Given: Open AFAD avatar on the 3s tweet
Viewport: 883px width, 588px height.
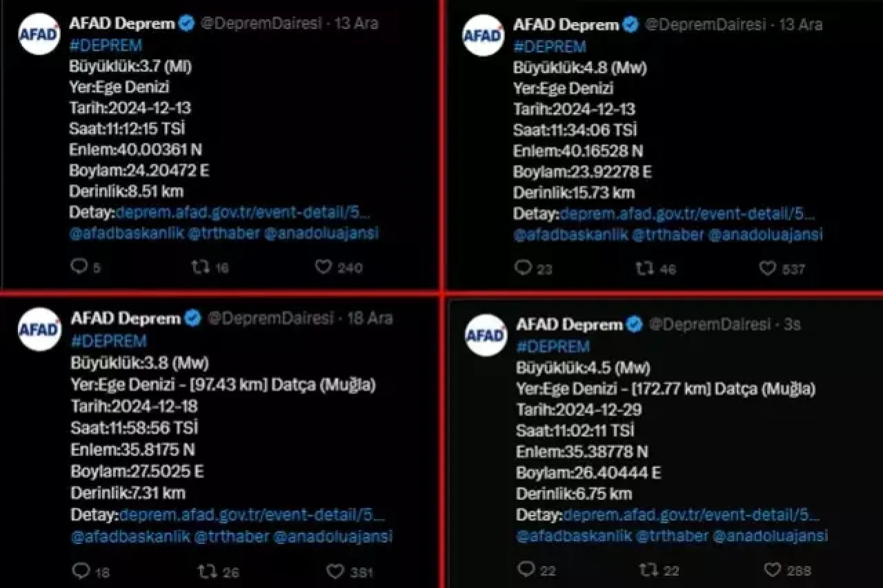Looking at the screenshot, I should coord(486,335).
